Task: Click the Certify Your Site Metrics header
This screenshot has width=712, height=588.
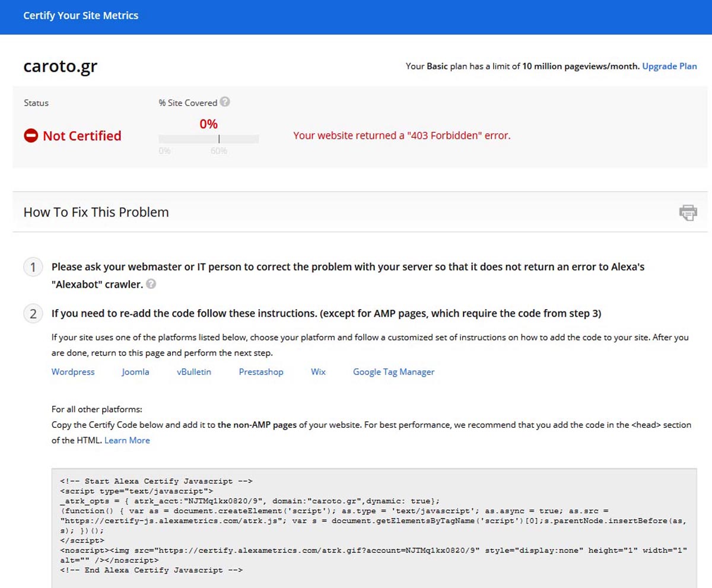Action: point(81,16)
